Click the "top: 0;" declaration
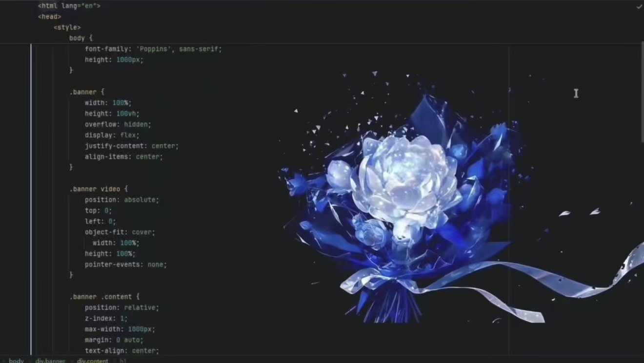 coord(99,210)
